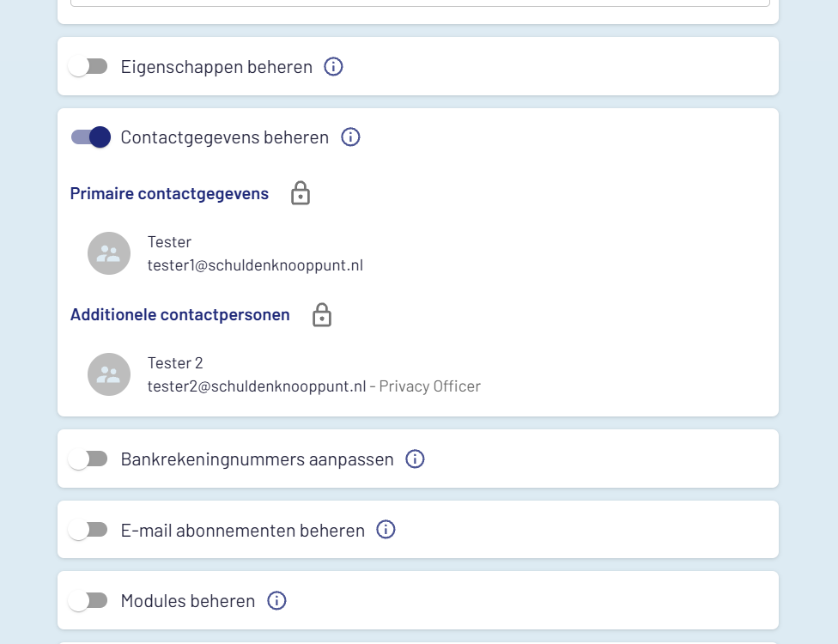838x644 pixels.
Task: Click the Primaire contactgegevens heading
Action: point(169,193)
